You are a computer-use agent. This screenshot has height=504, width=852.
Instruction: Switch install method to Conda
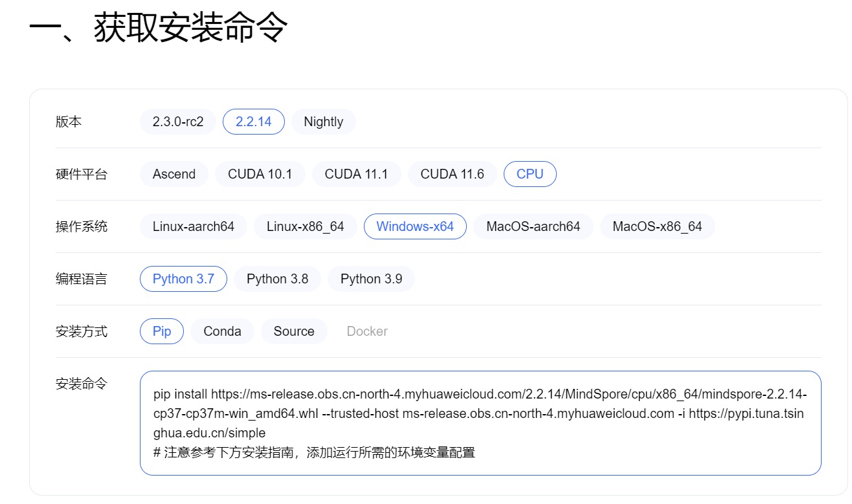tap(222, 331)
